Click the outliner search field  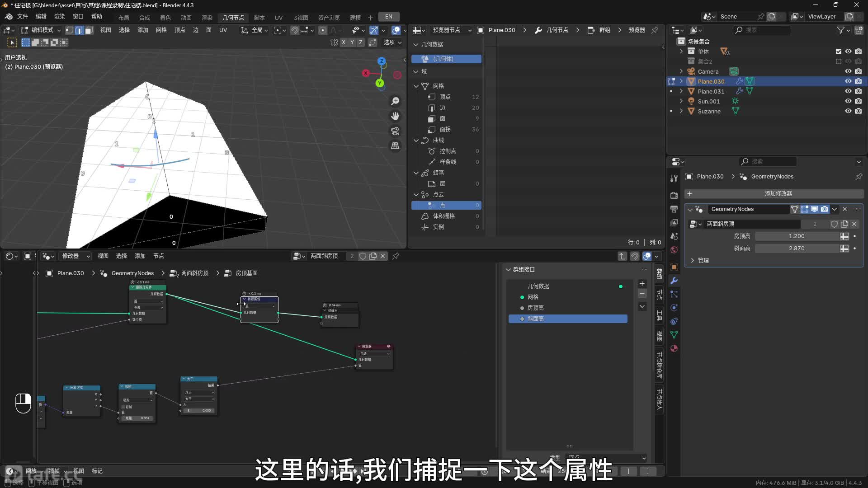[x=762, y=30]
